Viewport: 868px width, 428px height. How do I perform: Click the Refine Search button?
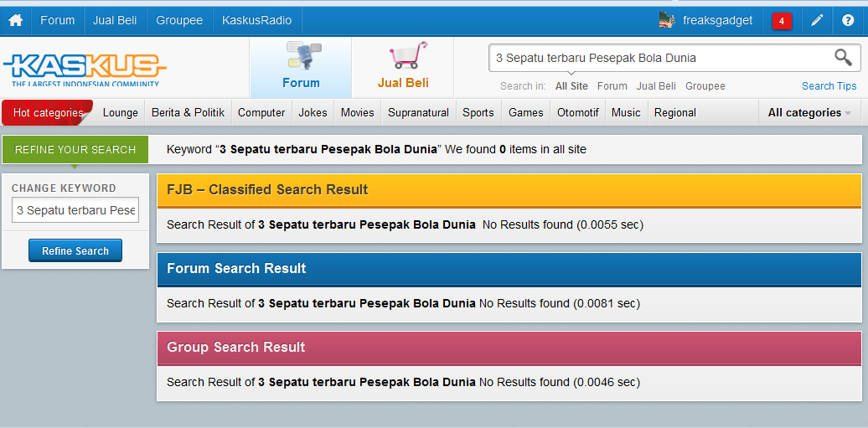point(75,250)
